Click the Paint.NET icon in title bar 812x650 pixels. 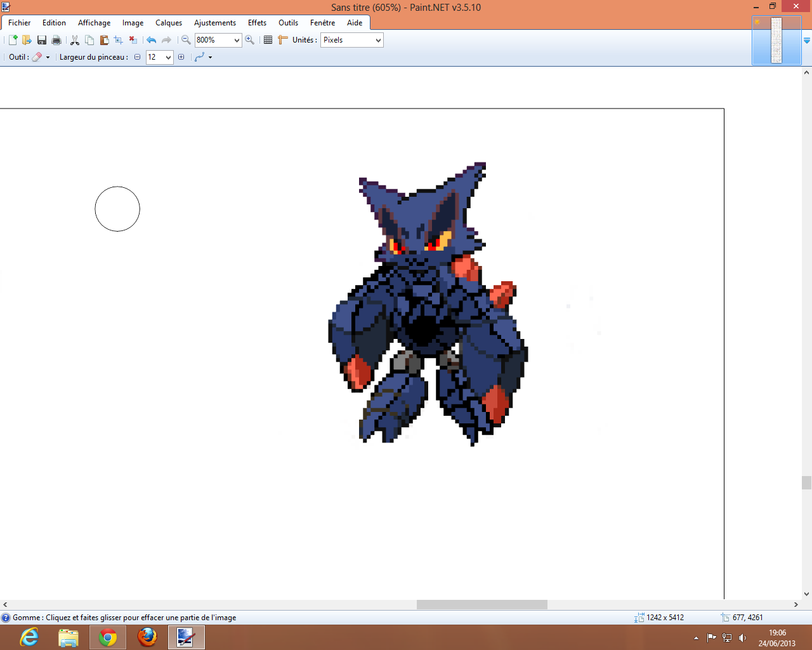(6, 7)
